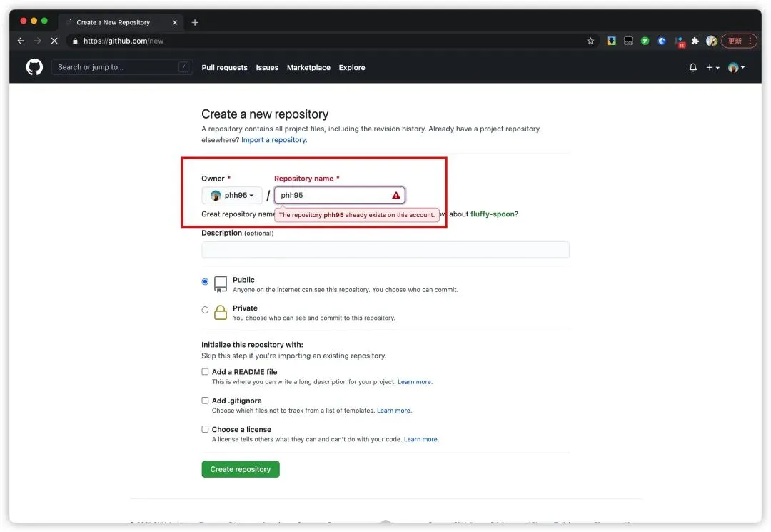Check Add a README file
The width and height of the screenshot is (771, 532).
[x=206, y=372]
